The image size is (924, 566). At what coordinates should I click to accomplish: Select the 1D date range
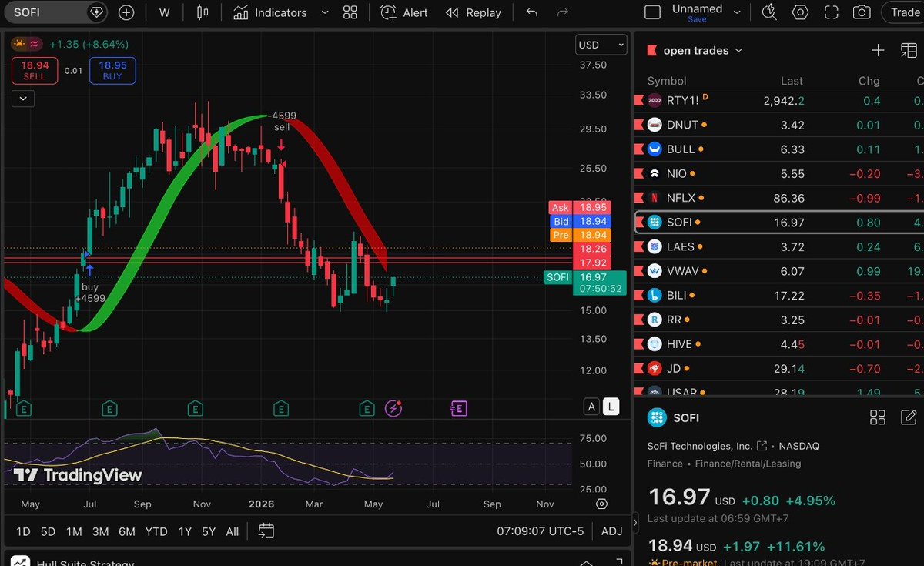[x=23, y=531]
